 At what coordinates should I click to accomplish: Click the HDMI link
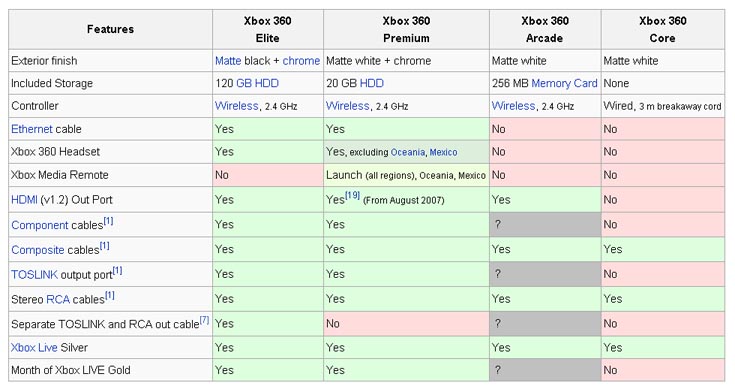24,200
